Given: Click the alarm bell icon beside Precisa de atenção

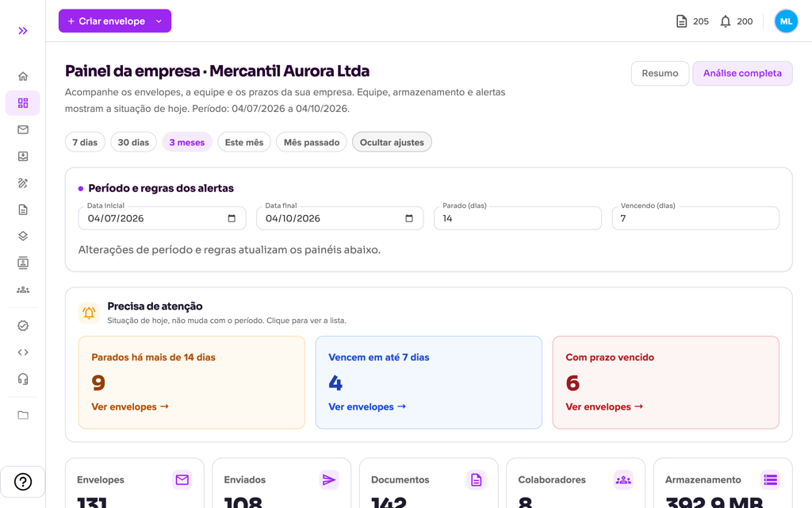Looking at the screenshot, I should coord(89,313).
